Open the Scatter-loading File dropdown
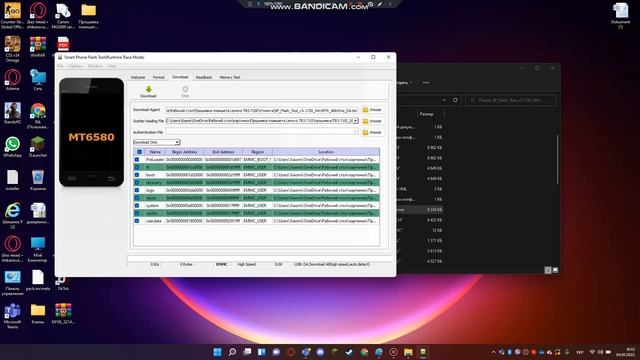This screenshot has height=360, width=640. click(x=356, y=121)
